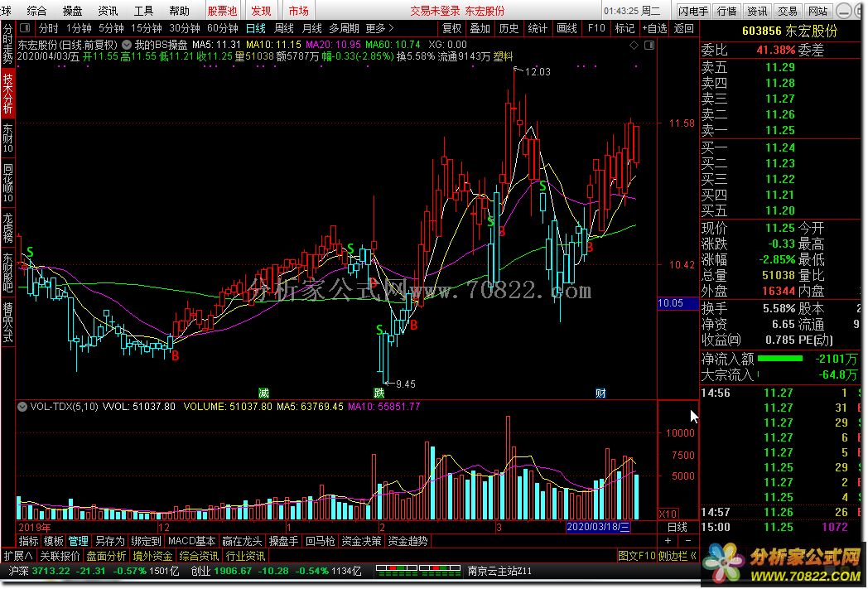Open the 关联报价 tab
868x589 pixels.
click(60, 556)
